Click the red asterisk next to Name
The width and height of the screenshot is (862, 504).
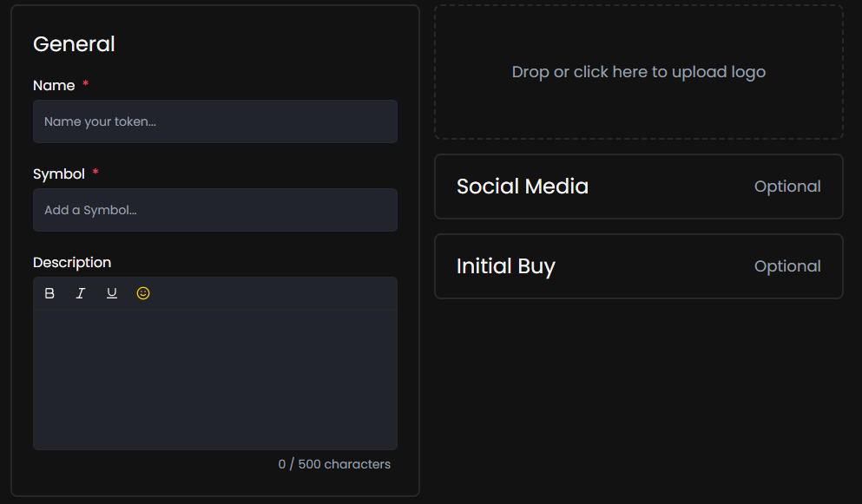click(x=86, y=84)
